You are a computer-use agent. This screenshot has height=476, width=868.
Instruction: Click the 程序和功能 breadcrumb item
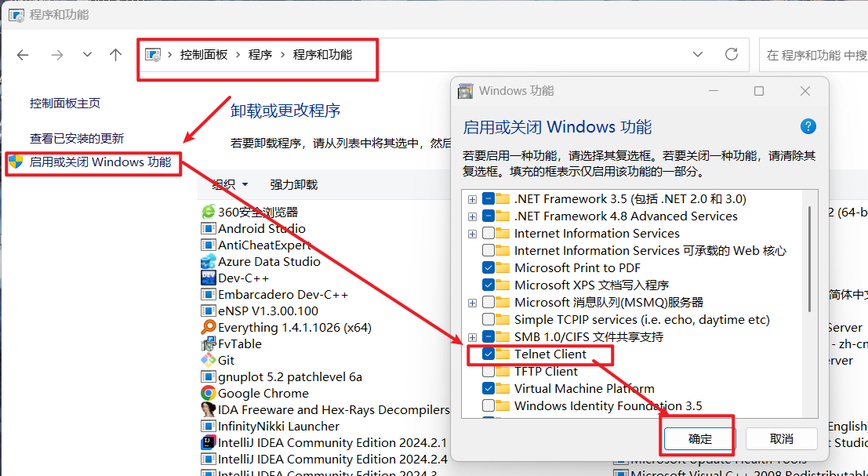(323, 55)
